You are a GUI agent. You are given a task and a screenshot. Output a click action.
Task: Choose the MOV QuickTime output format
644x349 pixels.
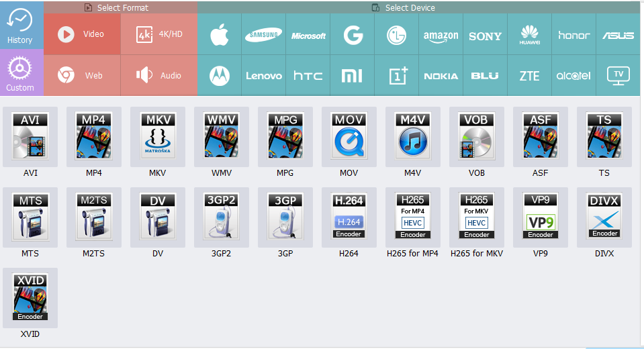[x=349, y=137]
